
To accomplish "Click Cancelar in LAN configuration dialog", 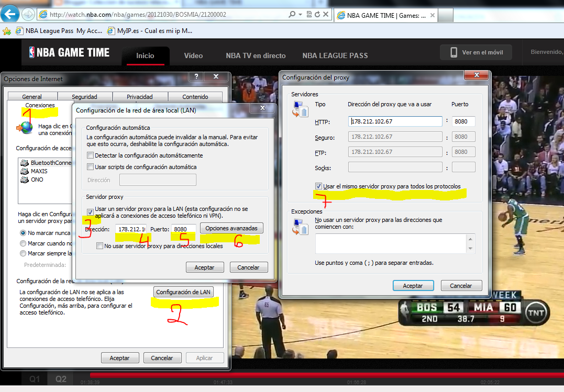I will 249,267.
